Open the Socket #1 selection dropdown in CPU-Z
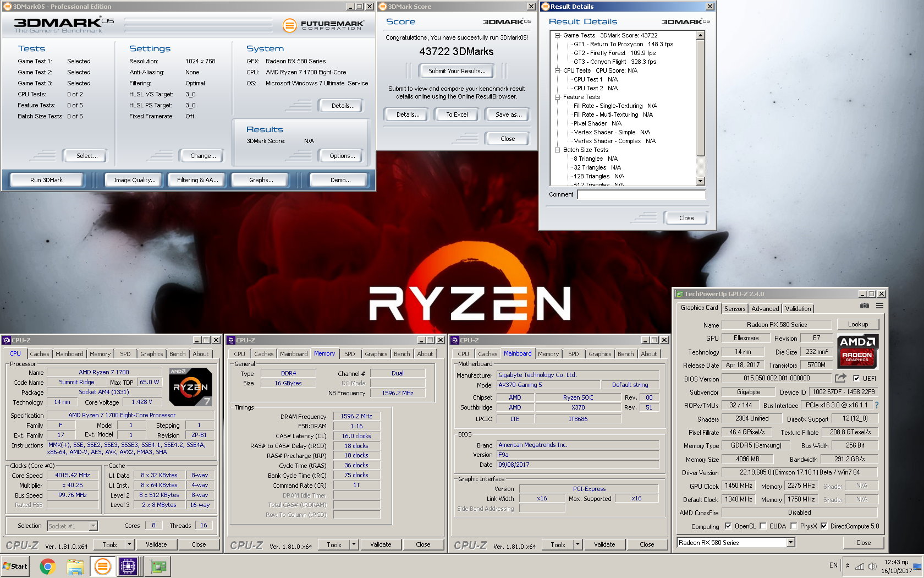 pos(93,526)
